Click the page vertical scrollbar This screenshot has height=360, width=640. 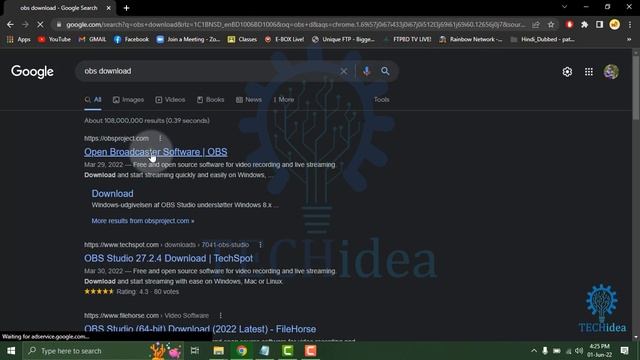pyautogui.click(x=636, y=88)
